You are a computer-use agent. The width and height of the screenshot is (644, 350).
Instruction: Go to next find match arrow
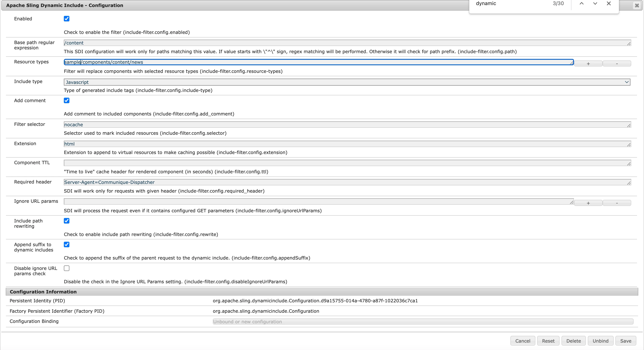(595, 3)
